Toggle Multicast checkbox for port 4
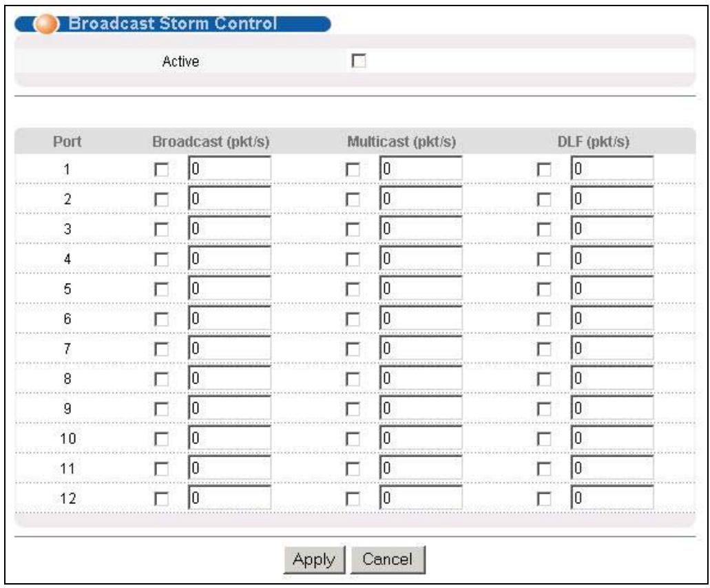Screen dimensions: 710x588 [353, 260]
